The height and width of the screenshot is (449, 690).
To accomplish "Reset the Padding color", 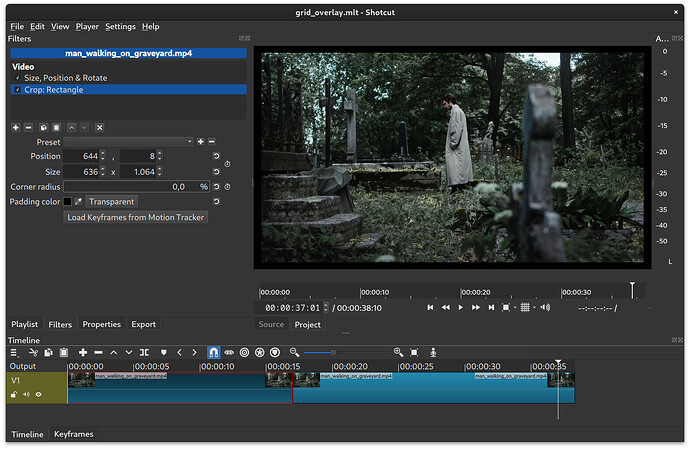I will coord(216,202).
